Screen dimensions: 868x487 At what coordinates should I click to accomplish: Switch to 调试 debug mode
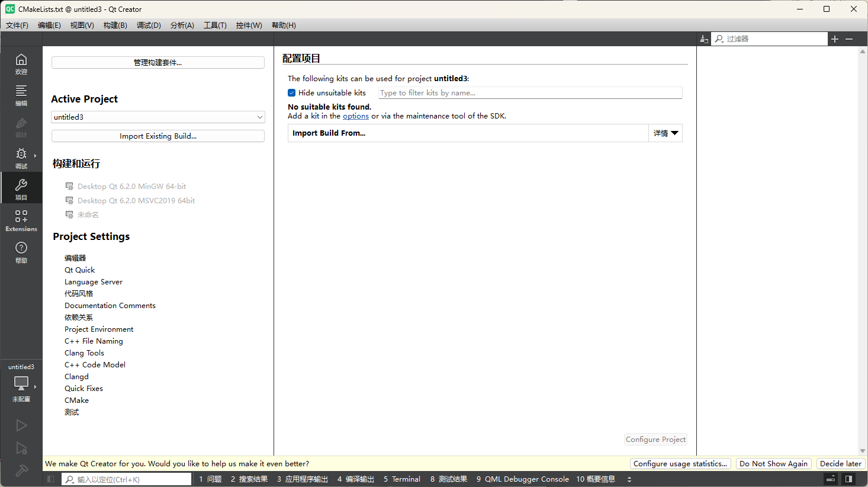point(21,158)
